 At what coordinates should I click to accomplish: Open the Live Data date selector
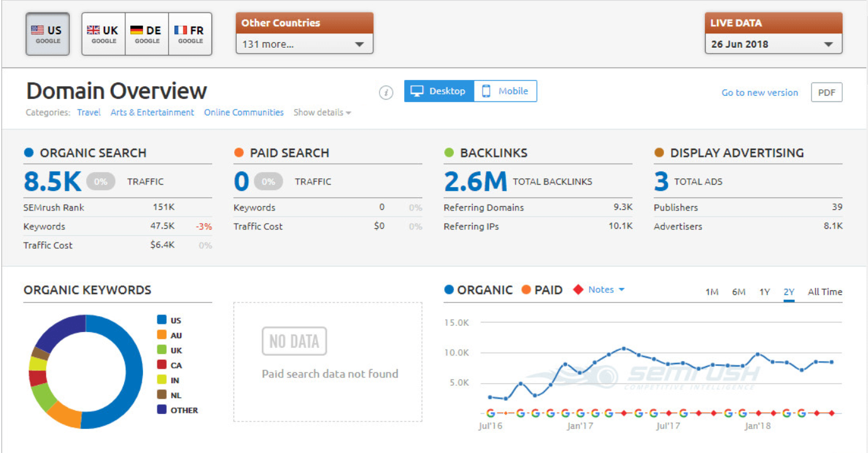[773, 44]
